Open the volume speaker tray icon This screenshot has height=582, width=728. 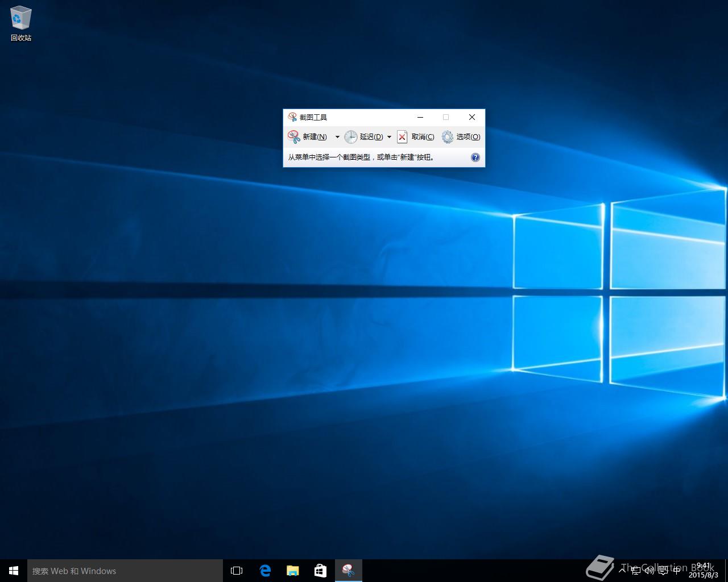(x=649, y=570)
